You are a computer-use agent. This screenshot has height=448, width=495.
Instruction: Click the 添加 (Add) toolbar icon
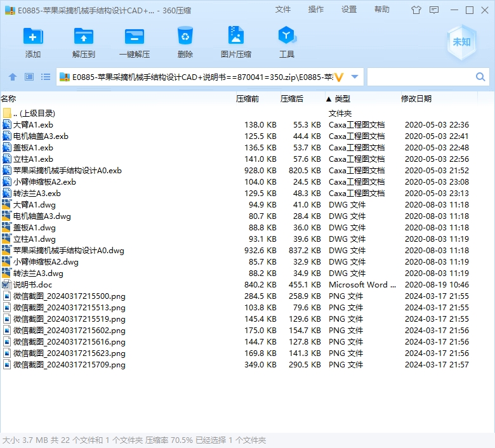coord(33,36)
